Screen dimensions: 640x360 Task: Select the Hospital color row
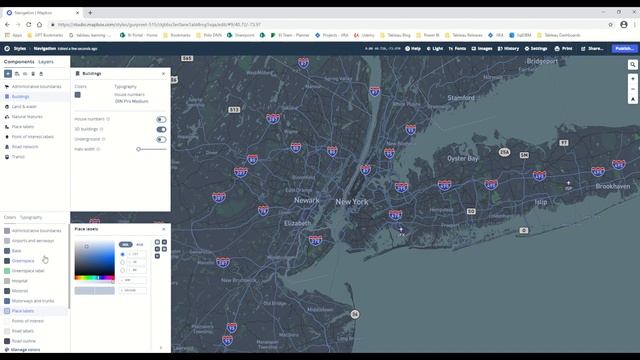[x=35, y=281]
